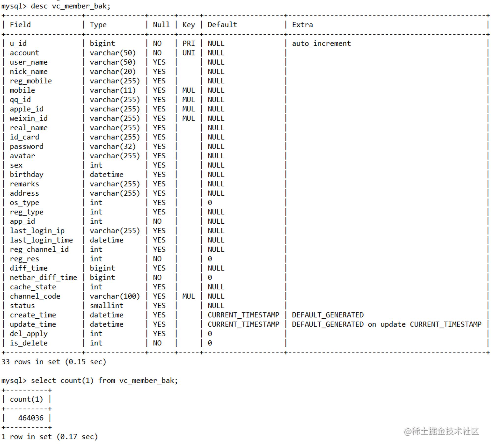Select the 'status' field name
491x448 pixels.
[x=22, y=306]
